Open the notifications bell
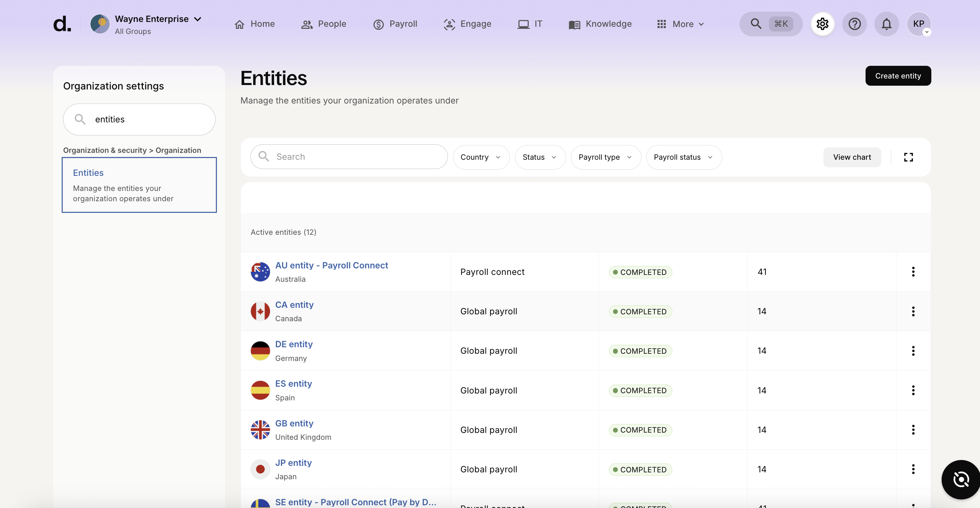The width and height of the screenshot is (980, 508). pos(886,24)
